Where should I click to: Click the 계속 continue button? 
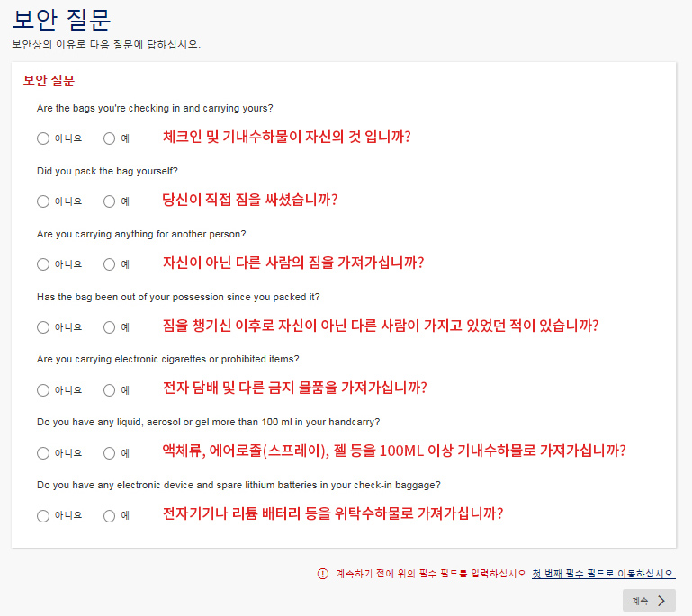pyautogui.click(x=649, y=601)
